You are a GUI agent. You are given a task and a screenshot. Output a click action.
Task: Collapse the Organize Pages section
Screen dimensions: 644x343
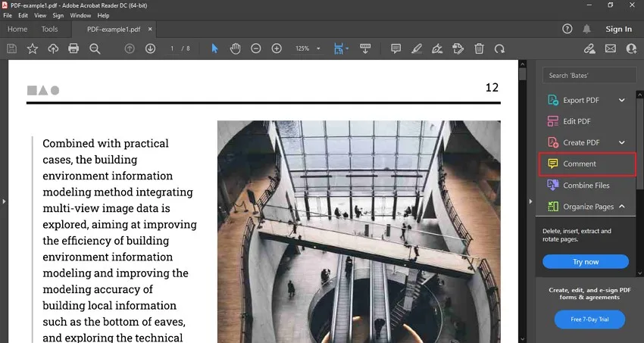pyautogui.click(x=622, y=207)
